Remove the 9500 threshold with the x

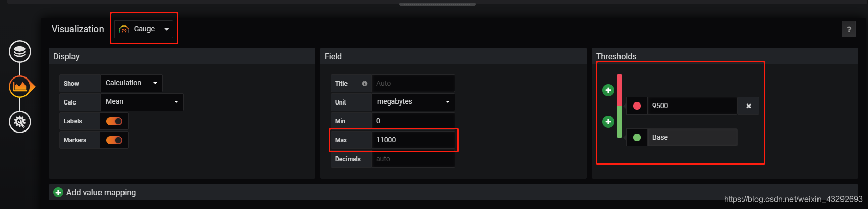(749, 106)
